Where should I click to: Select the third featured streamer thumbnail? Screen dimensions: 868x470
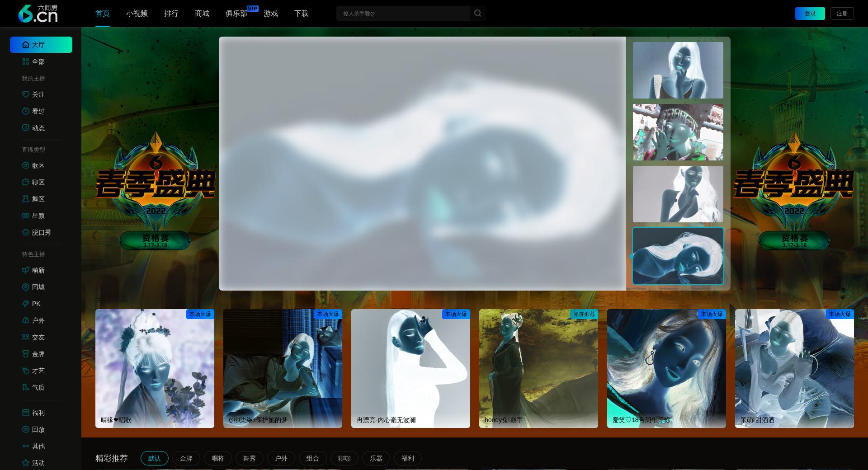coord(678,194)
